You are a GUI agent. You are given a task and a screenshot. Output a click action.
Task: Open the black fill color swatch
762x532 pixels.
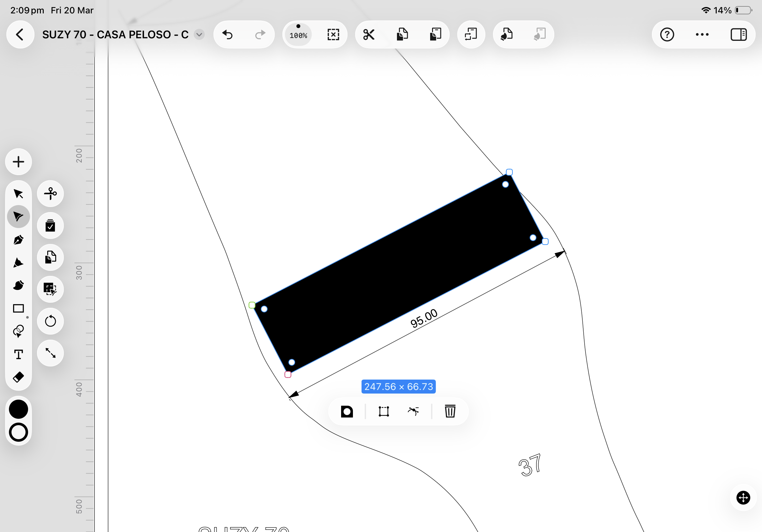pyautogui.click(x=18, y=409)
